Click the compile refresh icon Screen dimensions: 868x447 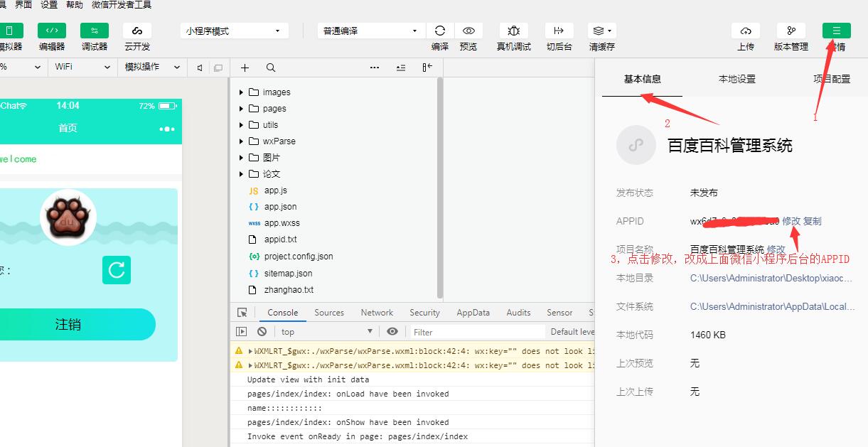click(x=440, y=31)
